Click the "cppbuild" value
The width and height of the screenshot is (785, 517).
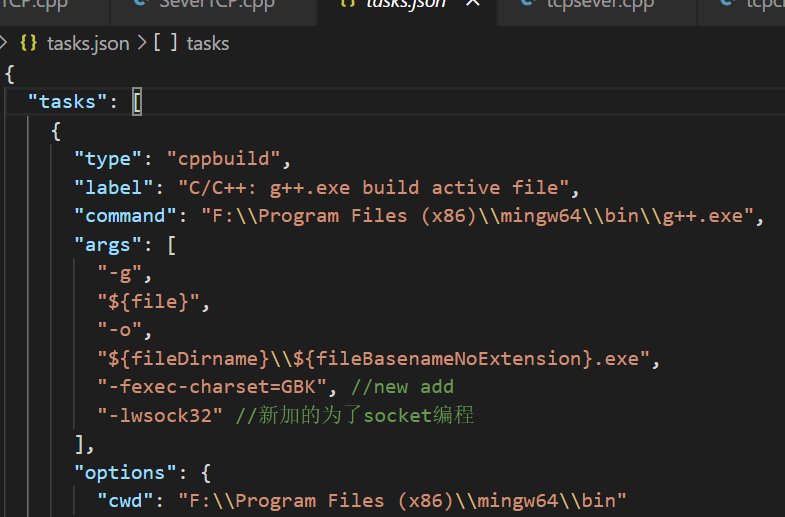click(223, 159)
